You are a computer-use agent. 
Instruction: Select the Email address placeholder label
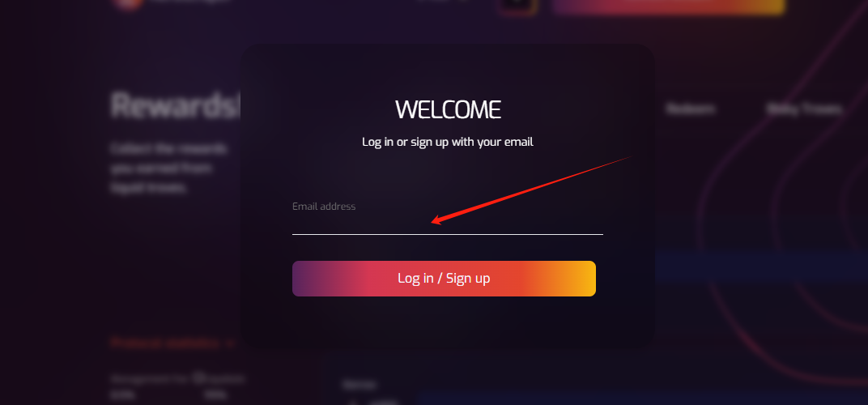tap(324, 207)
